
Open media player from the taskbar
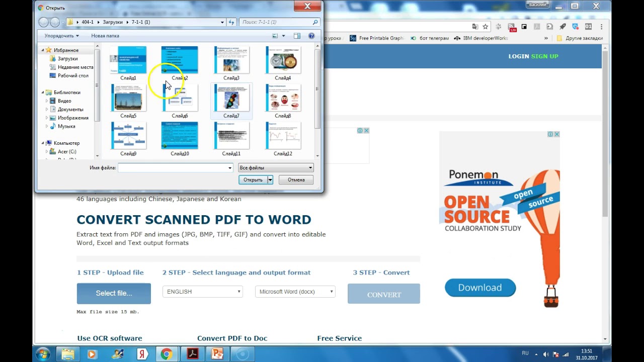(x=92, y=354)
